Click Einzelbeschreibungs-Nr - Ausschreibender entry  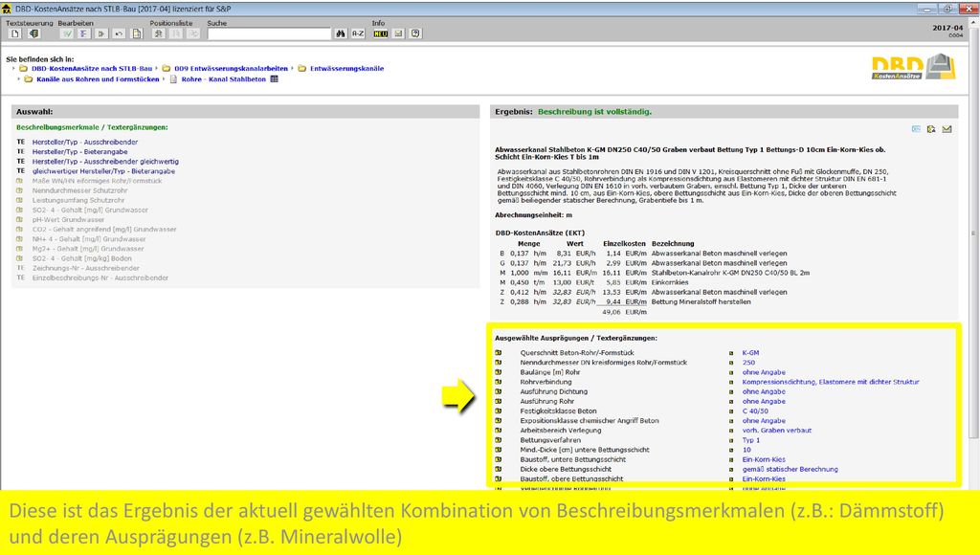[x=100, y=278]
